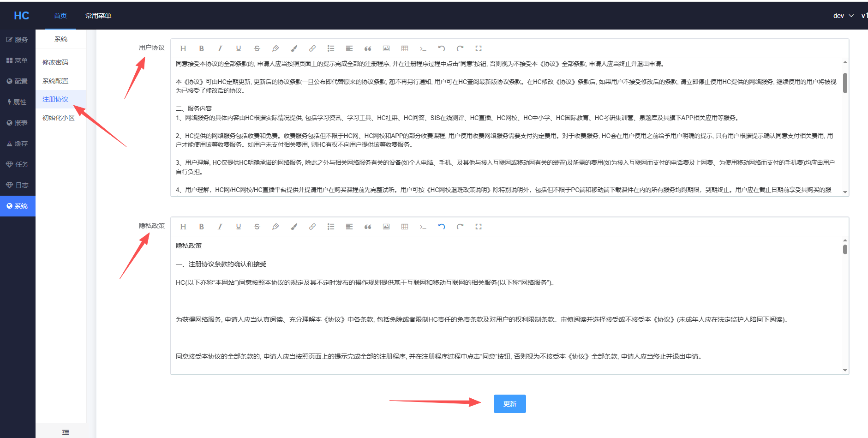The width and height of the screenshot is (868, 438).
Task: Switch to the 常用菜单 tab
Action: (98, 15)
